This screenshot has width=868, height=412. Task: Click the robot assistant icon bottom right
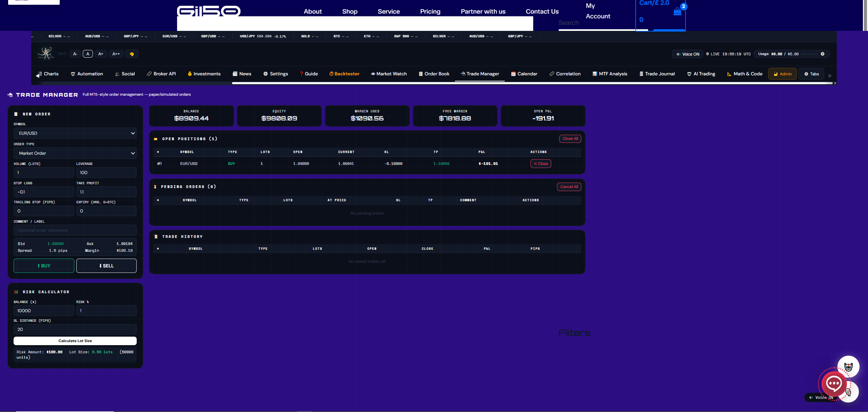click(848, 367)
